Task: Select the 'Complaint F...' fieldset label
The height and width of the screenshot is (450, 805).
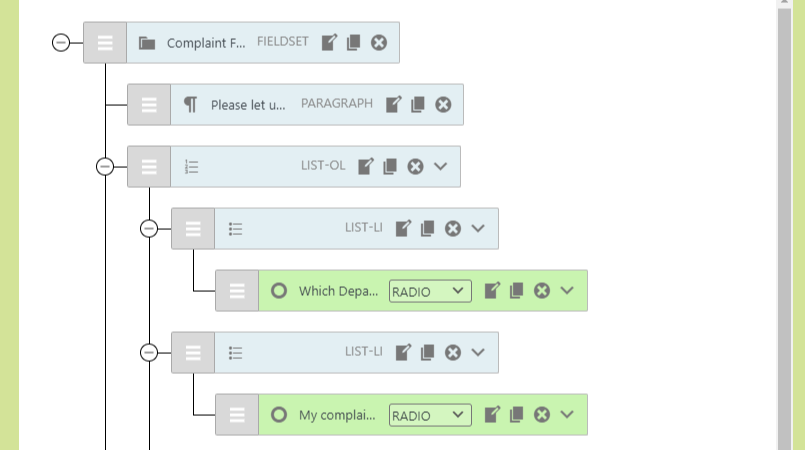Action: [x=205, y=43]
